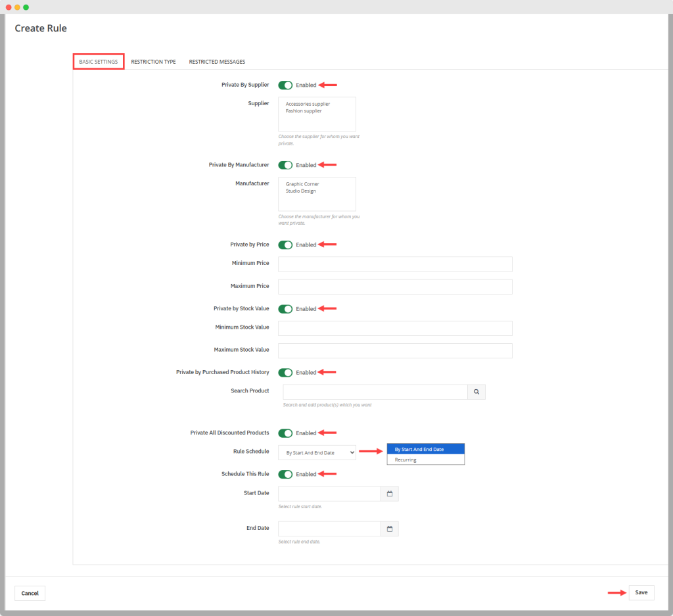Turn off Private by Price switch
The image size is (673, 616).
[285, 245]
